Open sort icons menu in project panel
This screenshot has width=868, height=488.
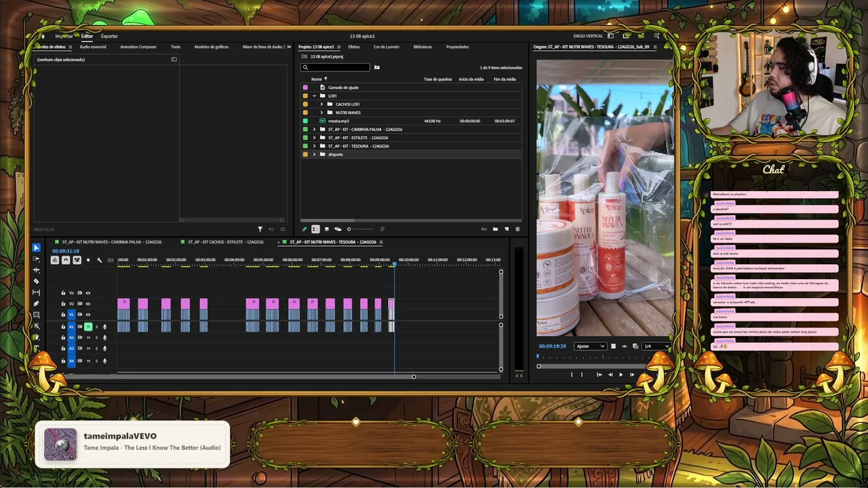[382, 229]
